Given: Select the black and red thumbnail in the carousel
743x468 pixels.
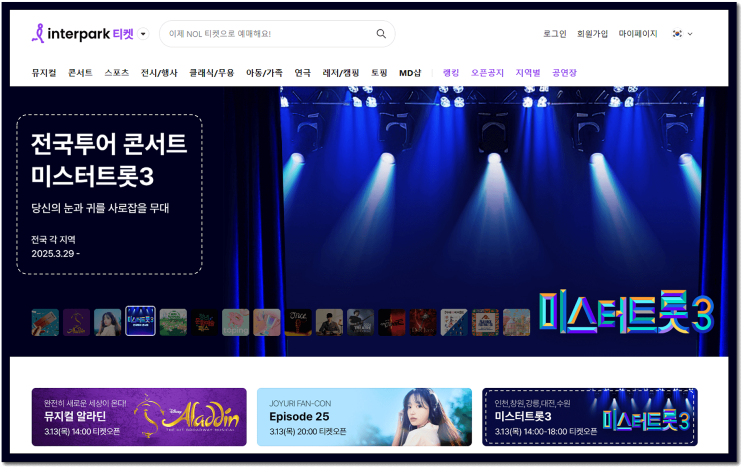Looking at the screenshot, I should pyautogui.click(x=392, y=322).
